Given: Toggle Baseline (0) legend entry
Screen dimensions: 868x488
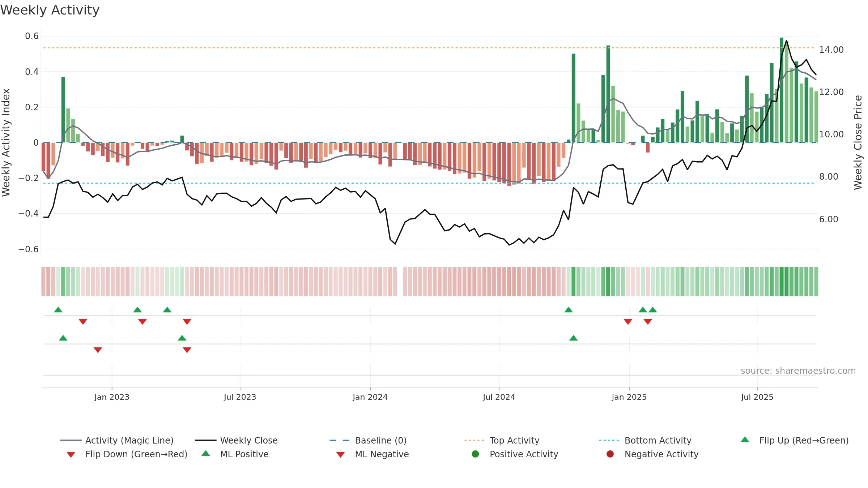Looking at the screenshot, I should (x=368, y=440).
